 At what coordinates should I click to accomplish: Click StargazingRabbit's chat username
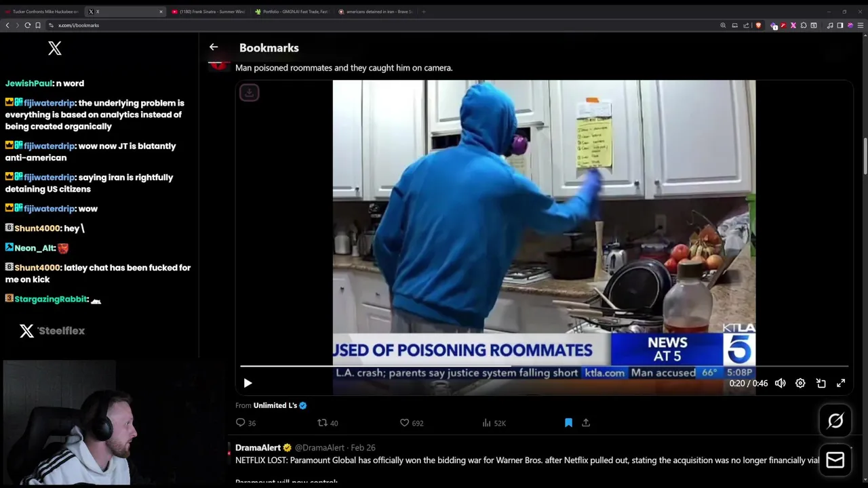[x=51, y=299]
